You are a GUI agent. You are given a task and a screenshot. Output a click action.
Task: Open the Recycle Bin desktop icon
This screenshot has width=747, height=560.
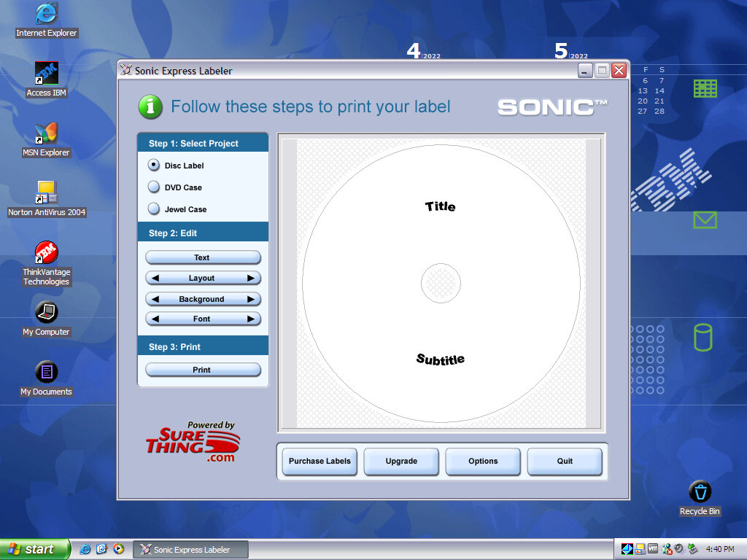tap(700, 492)
